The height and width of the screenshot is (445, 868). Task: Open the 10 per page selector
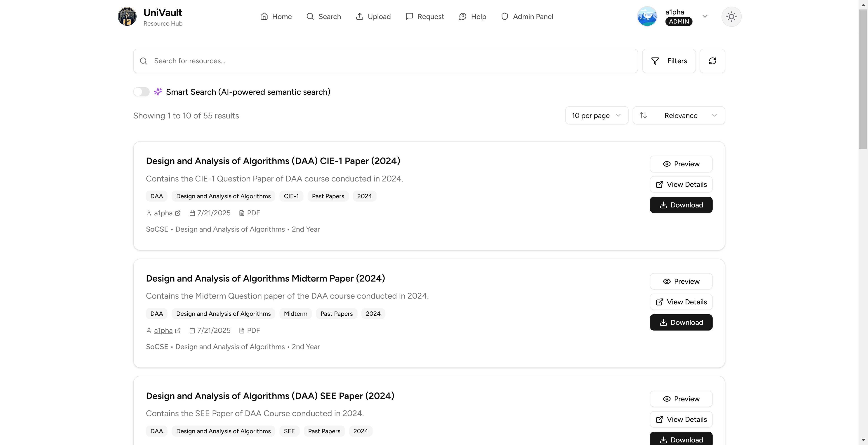click(596, 115)
